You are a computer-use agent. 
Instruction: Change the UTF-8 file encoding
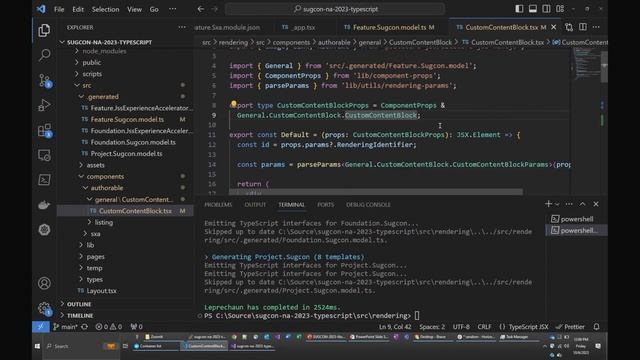(461, 327)
